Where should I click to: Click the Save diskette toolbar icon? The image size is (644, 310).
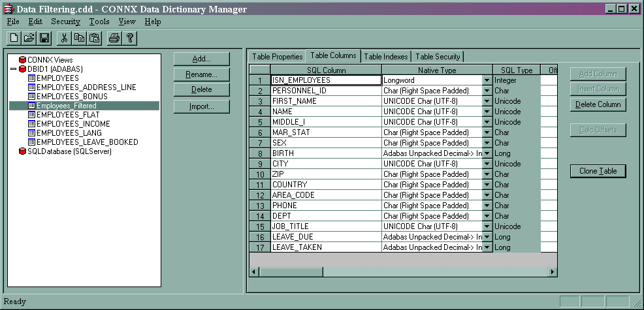[44, 39]
